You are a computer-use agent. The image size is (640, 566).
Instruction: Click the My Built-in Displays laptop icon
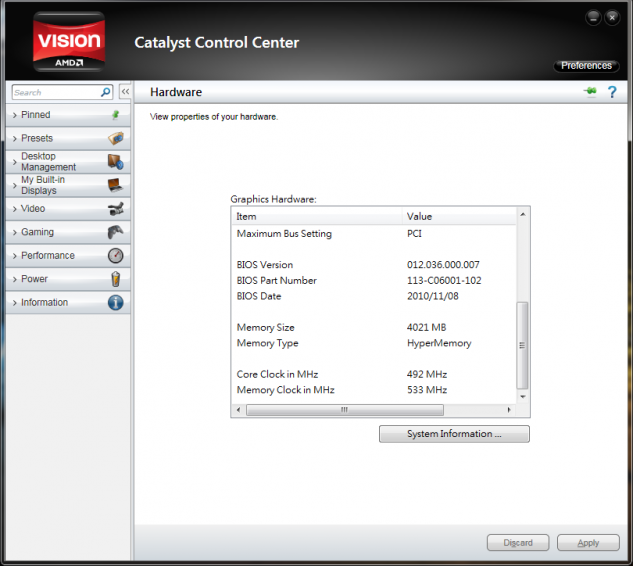(115, 185)
